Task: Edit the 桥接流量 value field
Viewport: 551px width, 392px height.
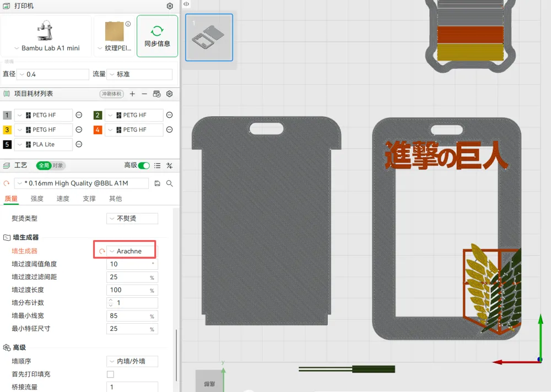Action: click(x=132, y=386)
